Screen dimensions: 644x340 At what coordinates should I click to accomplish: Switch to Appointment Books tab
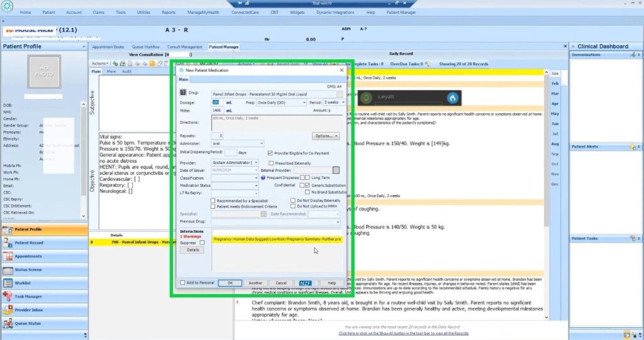coord(108,47)
